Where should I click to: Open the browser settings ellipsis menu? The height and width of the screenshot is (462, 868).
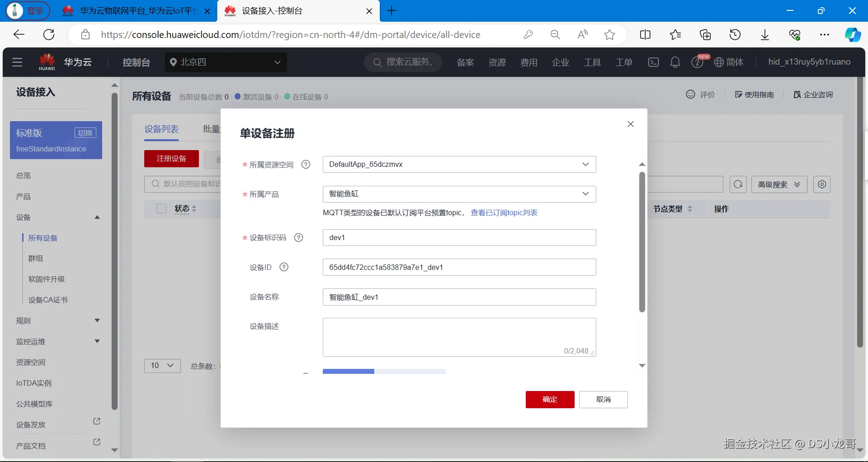tap(825, 35)
